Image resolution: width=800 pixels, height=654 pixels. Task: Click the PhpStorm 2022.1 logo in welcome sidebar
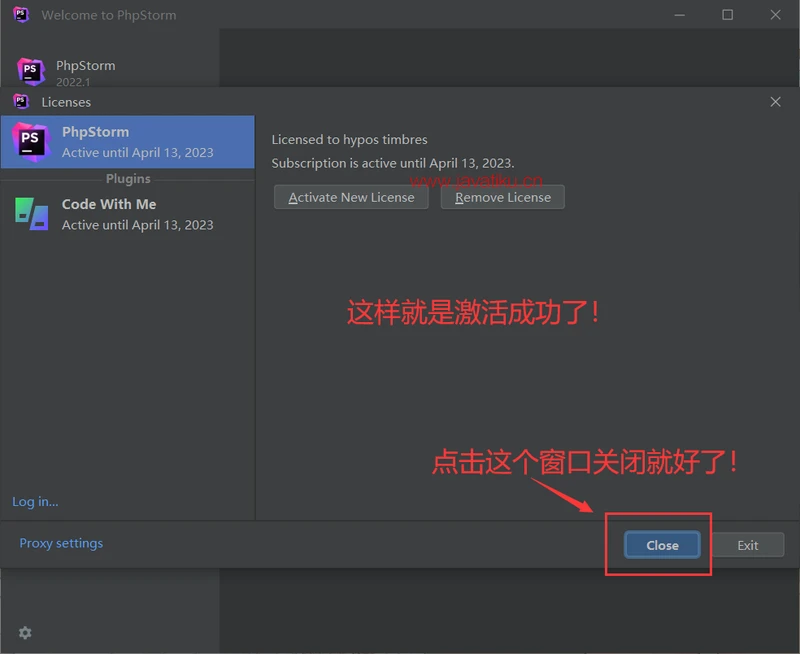pos(31,71)
